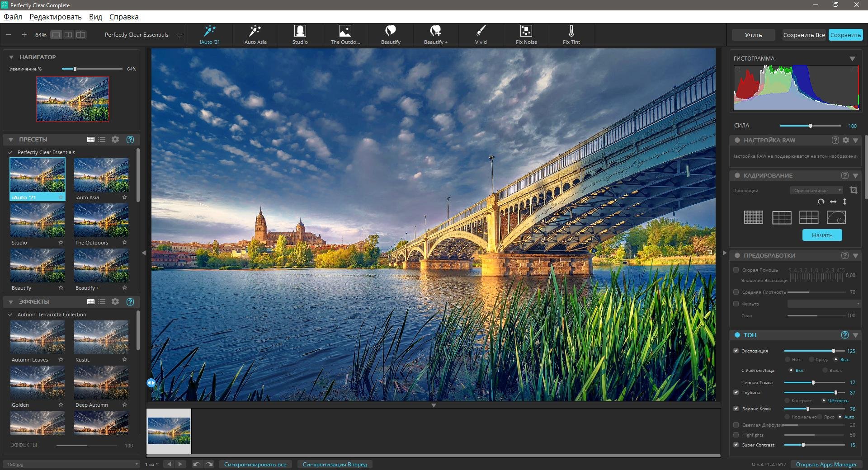Disable the Экспозиция checkbox
Screen dimensions: 868x470
736,351
